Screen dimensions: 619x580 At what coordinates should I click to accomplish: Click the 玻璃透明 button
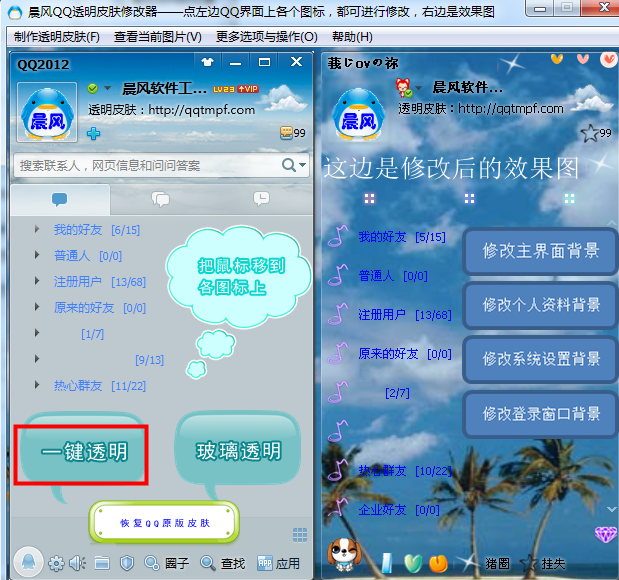coord(238,450)
